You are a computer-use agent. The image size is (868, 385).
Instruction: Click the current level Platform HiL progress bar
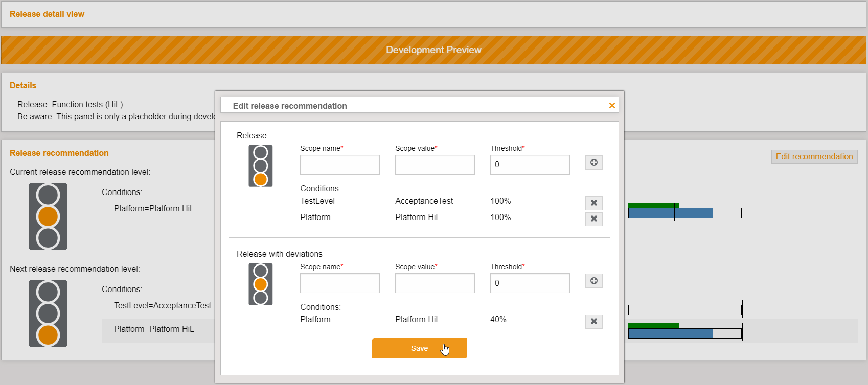click(x=684, y=212)
